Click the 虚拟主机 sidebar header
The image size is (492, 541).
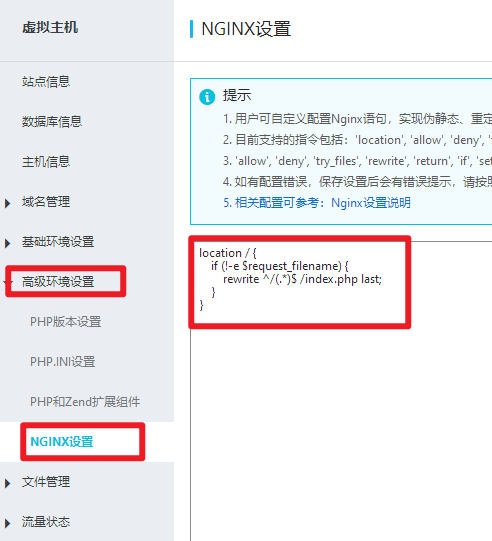[x=50, y=28]
